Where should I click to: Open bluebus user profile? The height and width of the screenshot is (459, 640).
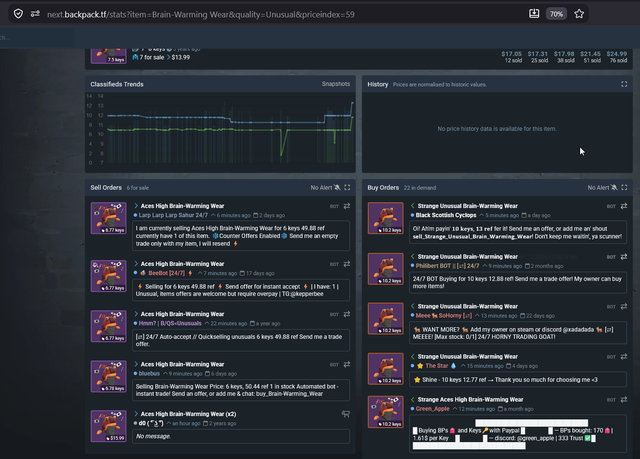149,373
